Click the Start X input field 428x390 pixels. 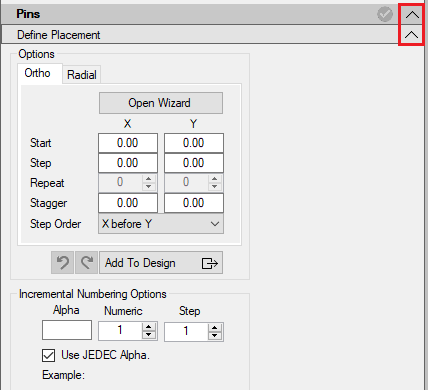point(128,143)
